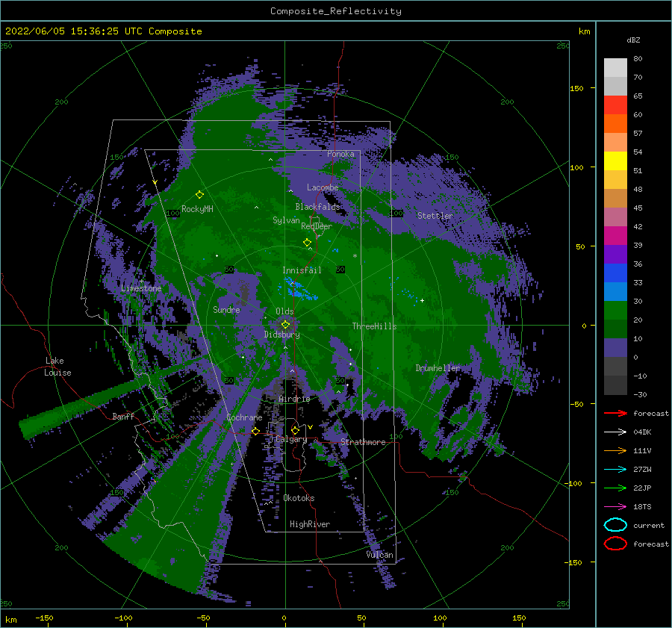This screenshot has width=672, height=628.
Task: Click the Sundre city label
Action: tap(226, 309)
